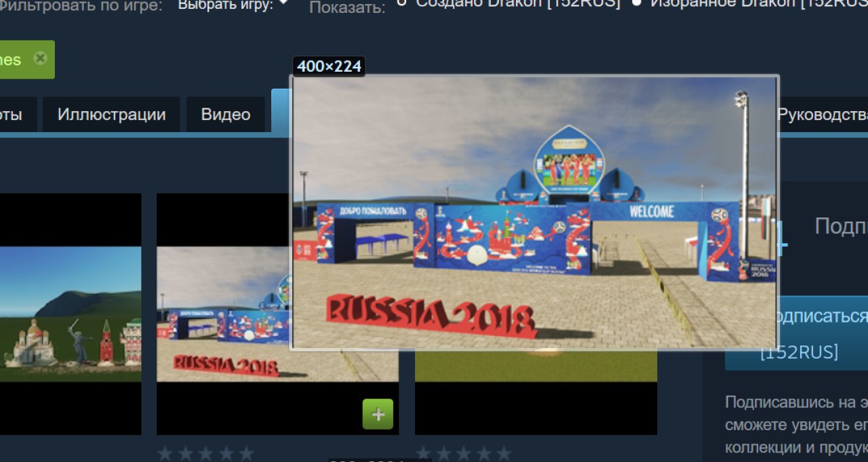868x462 pixels.
Task: Add Russia 2018 item with green plus button
Action: click(378, 414)
